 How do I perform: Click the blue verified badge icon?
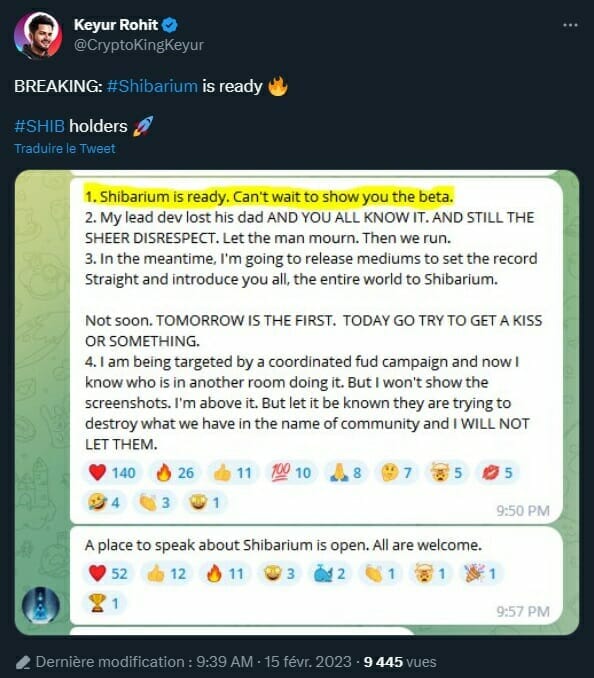[169, 25]
